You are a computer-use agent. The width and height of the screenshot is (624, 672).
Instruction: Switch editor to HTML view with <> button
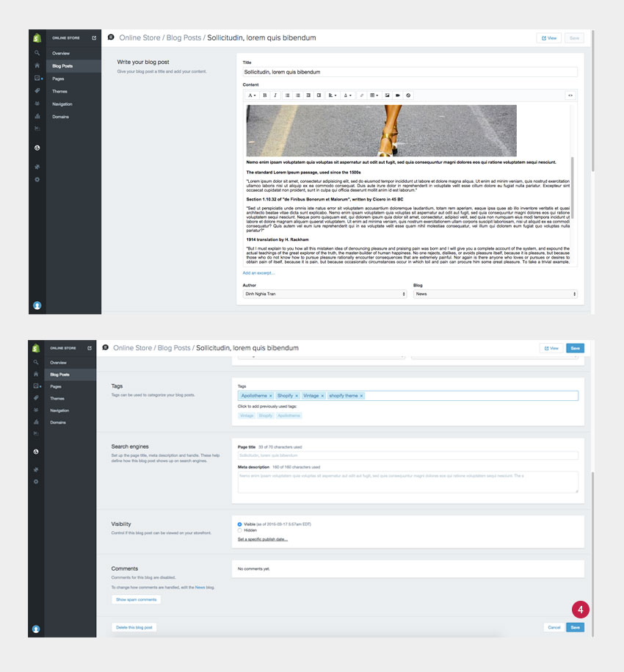point(570,95)
